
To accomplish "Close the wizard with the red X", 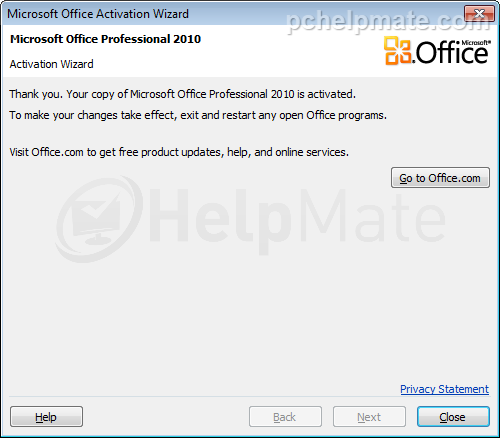I will point(479,14).
